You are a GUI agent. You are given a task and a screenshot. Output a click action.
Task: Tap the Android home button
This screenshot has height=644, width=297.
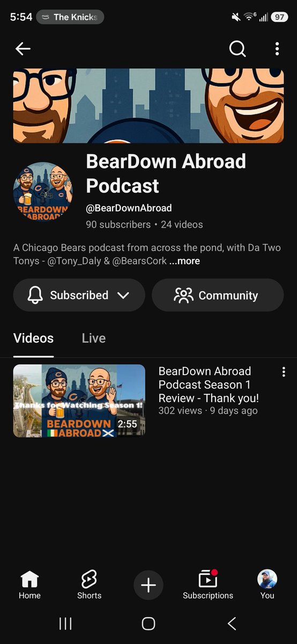point(148,623)
